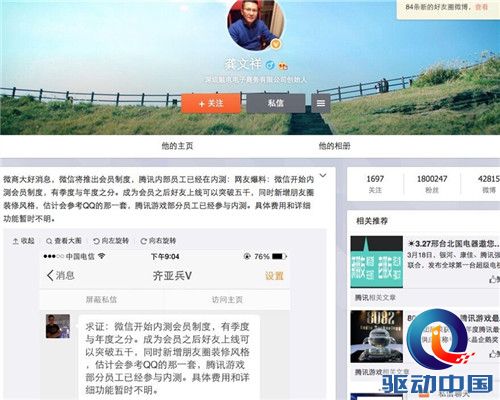This screenshot has height=400, width=500.
Task: Click the orange 关注 follow button
Action: pyautogui.click(x=211, y=103)
